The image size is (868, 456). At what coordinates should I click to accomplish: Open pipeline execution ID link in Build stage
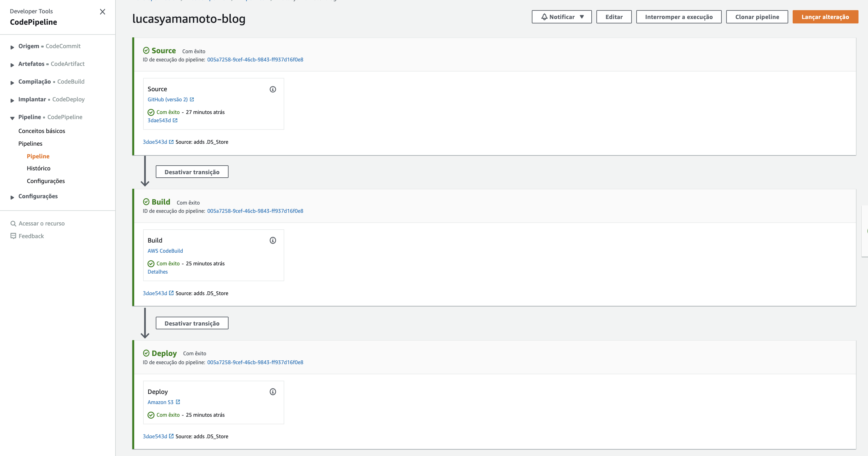(255, 211)
